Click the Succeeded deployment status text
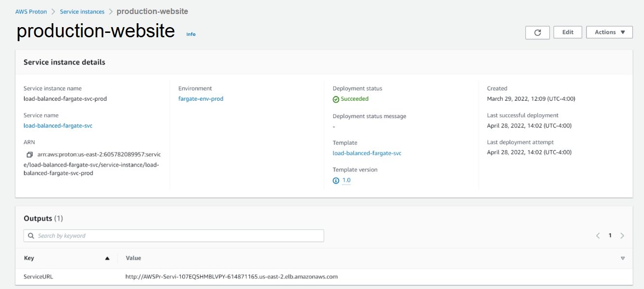The width and height of the screenshot is (644, 289). (x=355, y=99)
